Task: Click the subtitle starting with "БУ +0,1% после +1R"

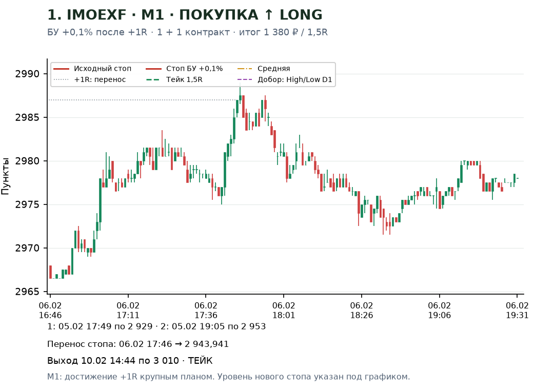Action: [x=187, y=32]
